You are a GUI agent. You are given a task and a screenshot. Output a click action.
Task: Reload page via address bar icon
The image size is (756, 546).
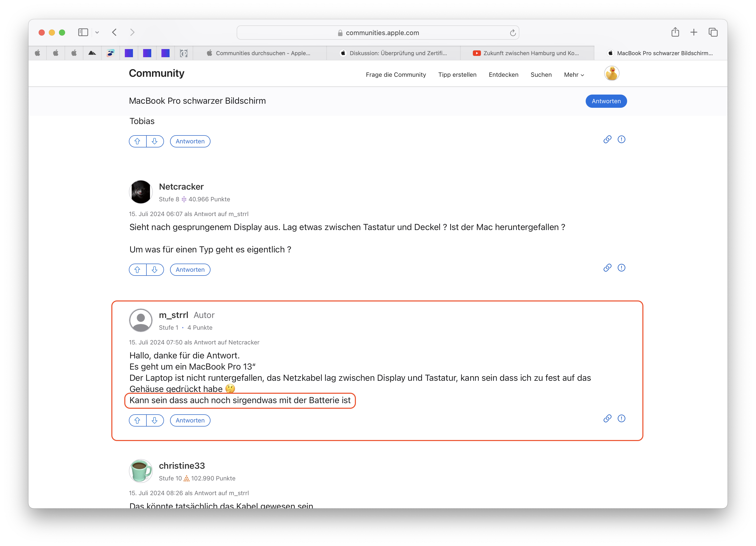pyautogui.click(x=513, y=33)
